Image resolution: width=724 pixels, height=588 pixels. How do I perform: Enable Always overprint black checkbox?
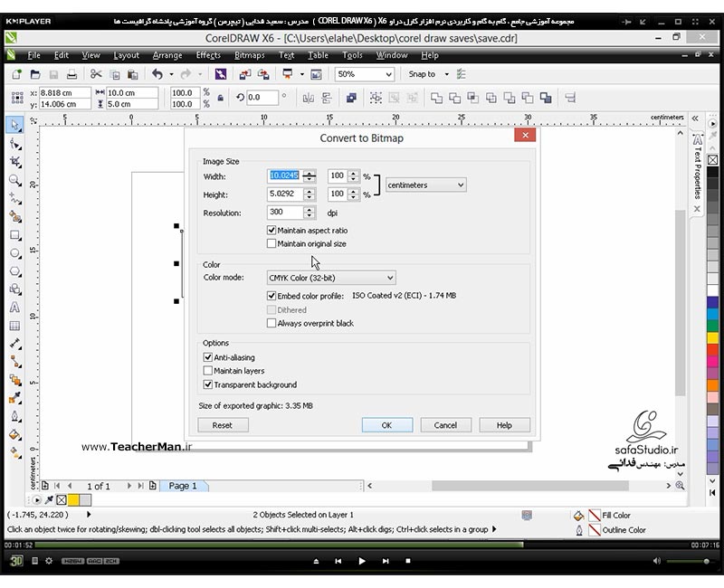click(271, 323)
